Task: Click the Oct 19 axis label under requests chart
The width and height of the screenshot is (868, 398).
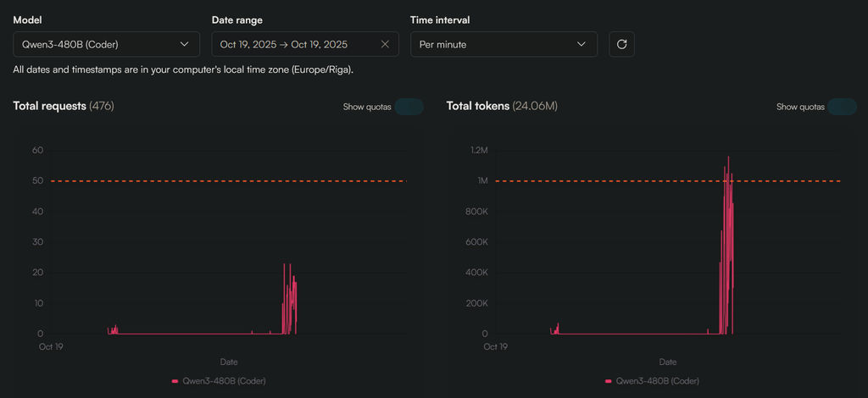Action: [51, 346]
